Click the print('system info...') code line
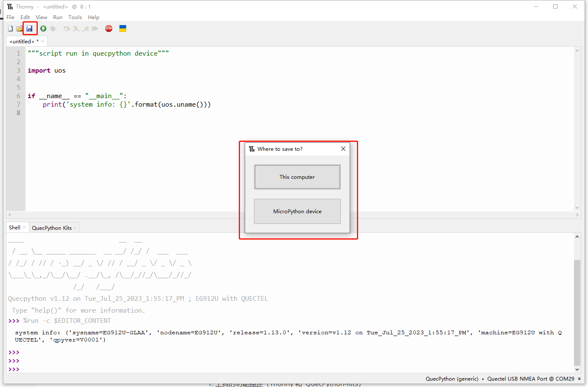 pos(127,105)
